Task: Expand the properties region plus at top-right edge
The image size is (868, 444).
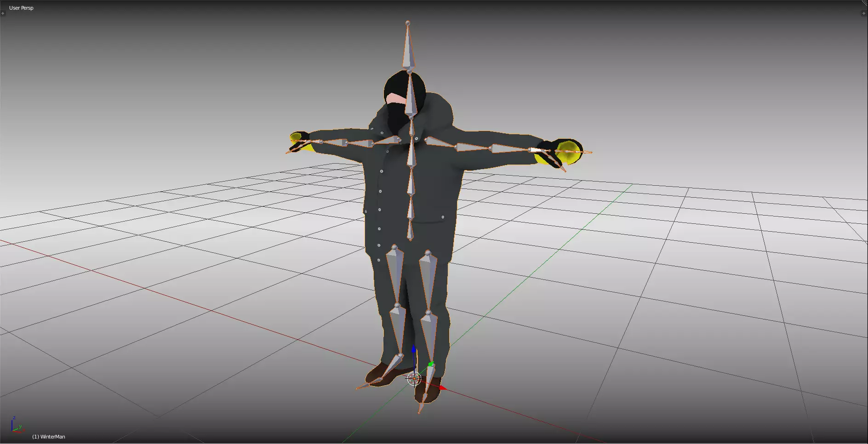Action: point(863,13)
